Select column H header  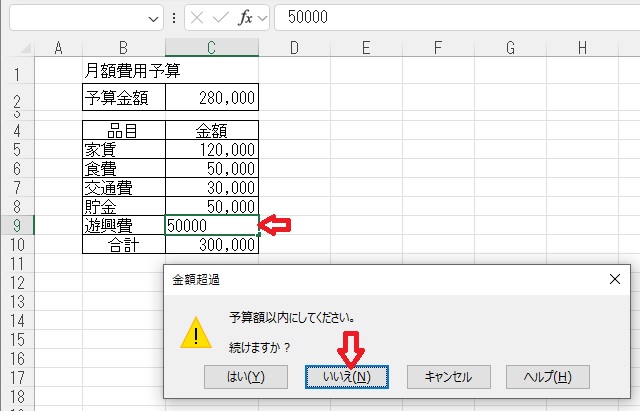tap(582, 48)
